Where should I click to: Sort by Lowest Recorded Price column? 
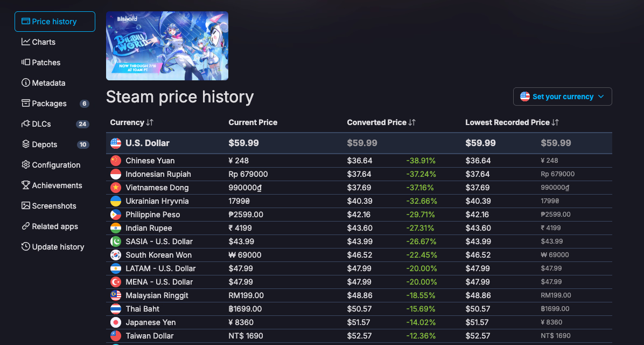point(512,122)
